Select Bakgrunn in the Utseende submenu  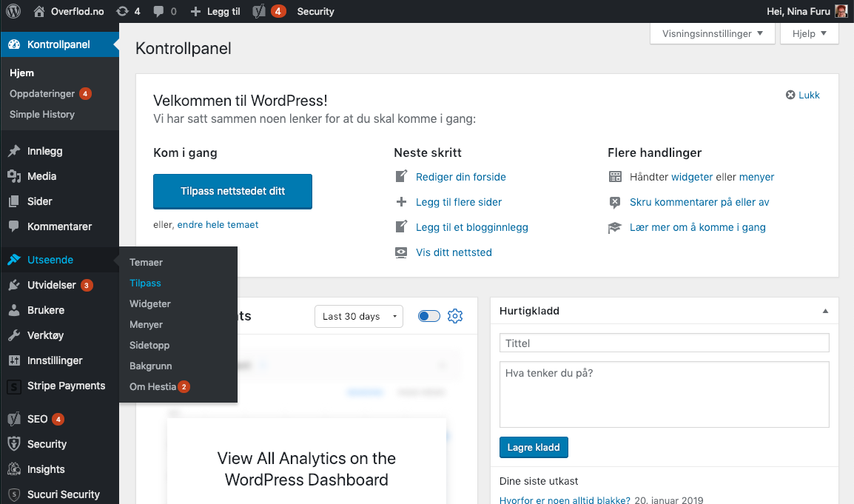point(151,366)
